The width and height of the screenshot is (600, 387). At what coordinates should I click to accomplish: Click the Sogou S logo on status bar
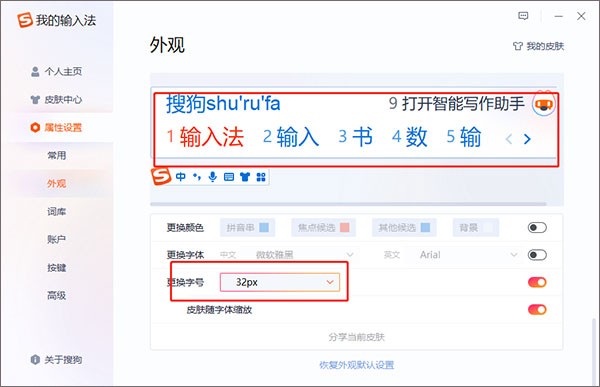(x=161, y=176)
